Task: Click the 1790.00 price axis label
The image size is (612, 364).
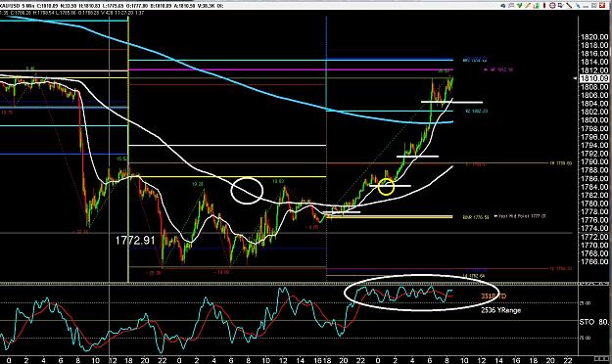Action: pos(594,161)
